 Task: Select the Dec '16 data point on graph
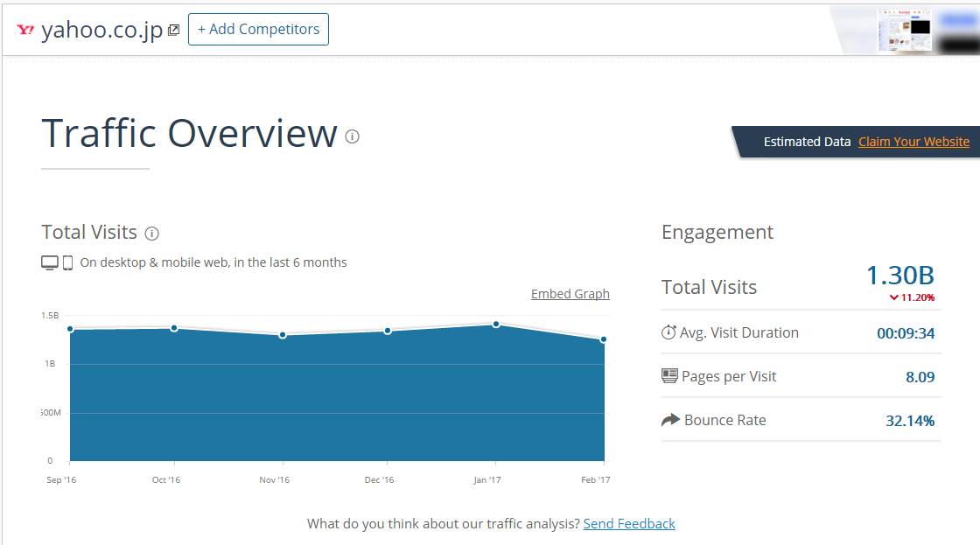pos(388,331)
